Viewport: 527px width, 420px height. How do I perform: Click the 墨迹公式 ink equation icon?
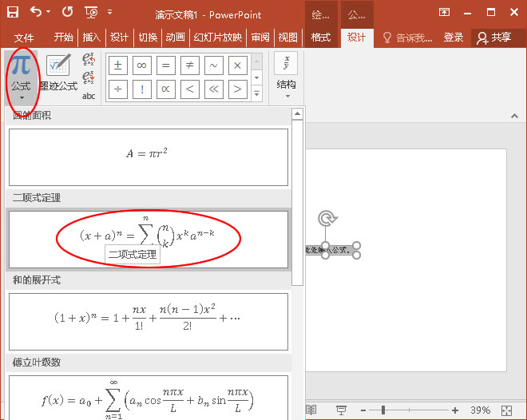click(58, 73)
